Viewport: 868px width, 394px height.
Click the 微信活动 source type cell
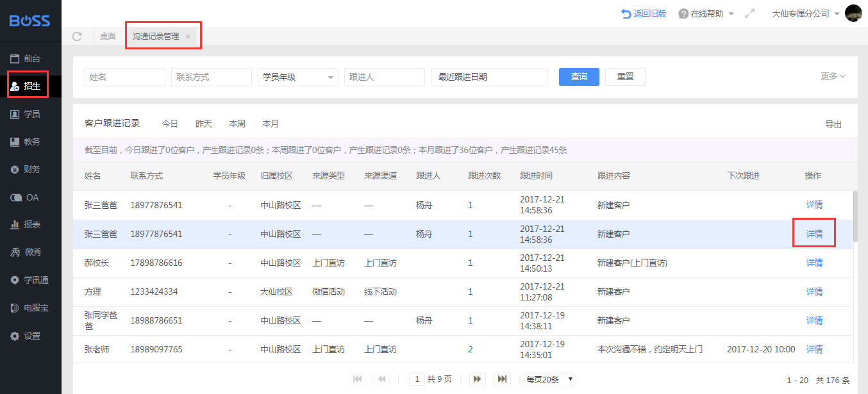[x=328, y=291]
